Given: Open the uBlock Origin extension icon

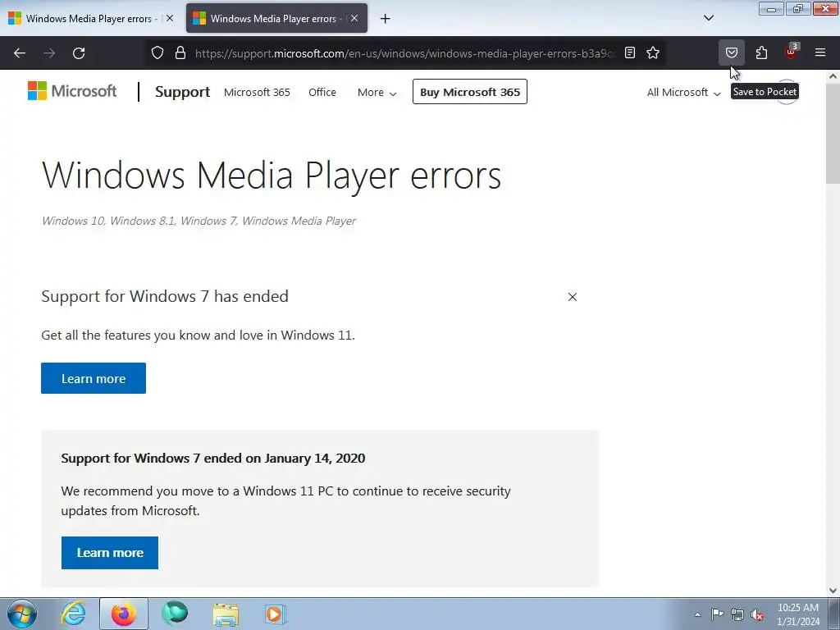Looking at the screenshot, I should [791, 52].
